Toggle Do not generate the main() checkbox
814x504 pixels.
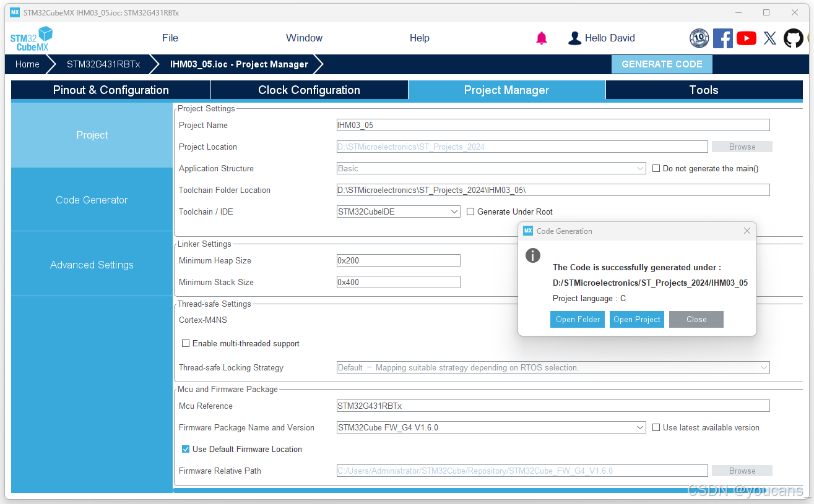(656, 168)
